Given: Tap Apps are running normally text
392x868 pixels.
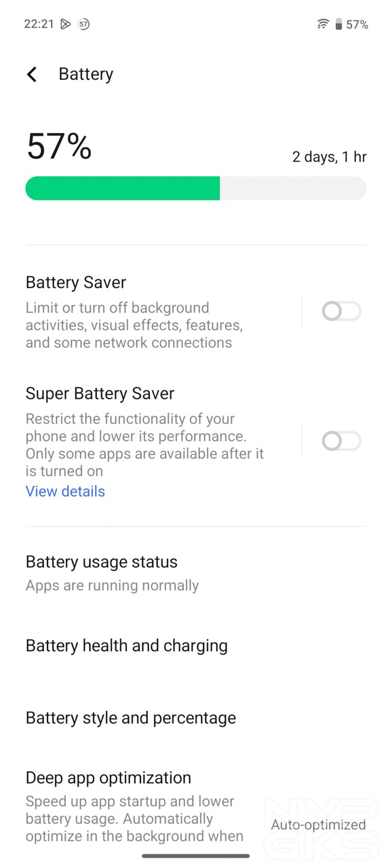Looking at the screenshot, I should 112,585.
